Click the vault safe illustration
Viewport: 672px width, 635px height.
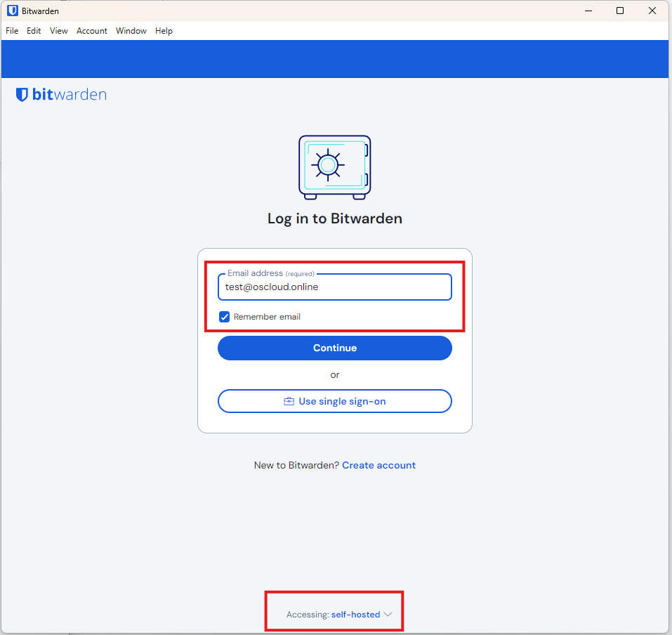point(335,167)
